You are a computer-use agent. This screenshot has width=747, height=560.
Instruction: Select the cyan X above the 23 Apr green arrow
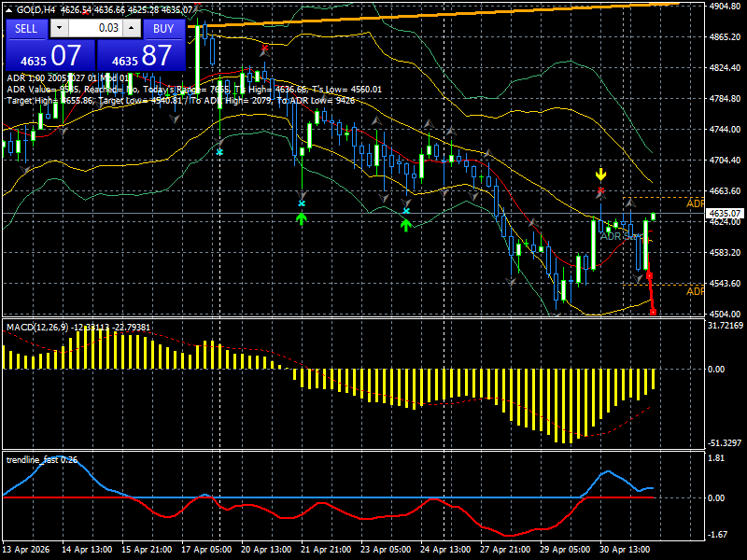[x=406, y=211]
